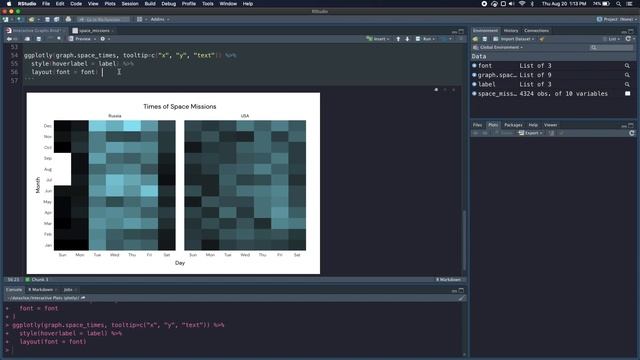
Task: Click the load workspace icon in Environment pane
Action: [x=476, y=39]
